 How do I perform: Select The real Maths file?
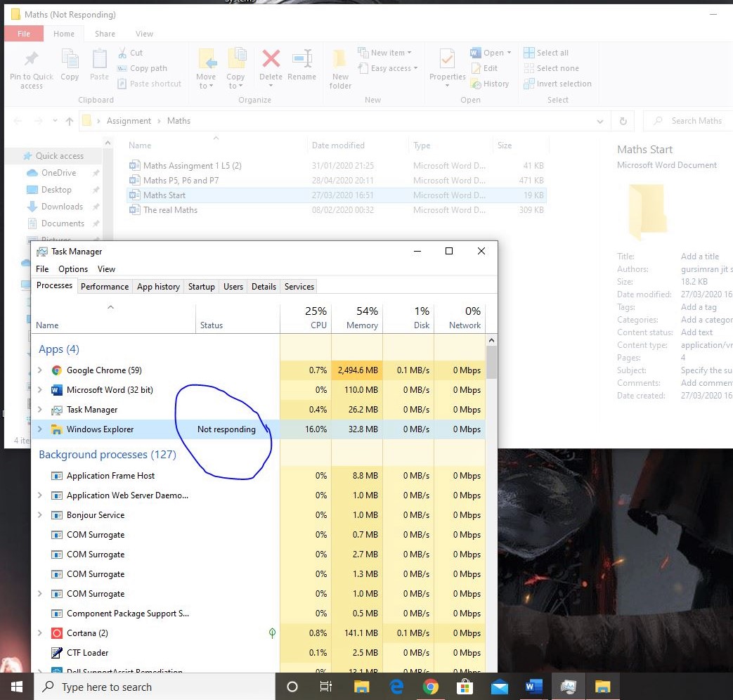click(x=336, y=210)
